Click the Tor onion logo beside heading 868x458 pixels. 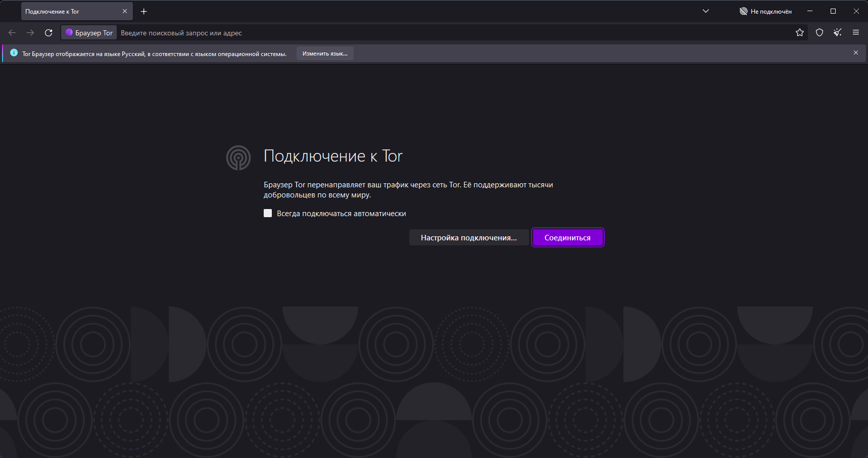(238, 158)
